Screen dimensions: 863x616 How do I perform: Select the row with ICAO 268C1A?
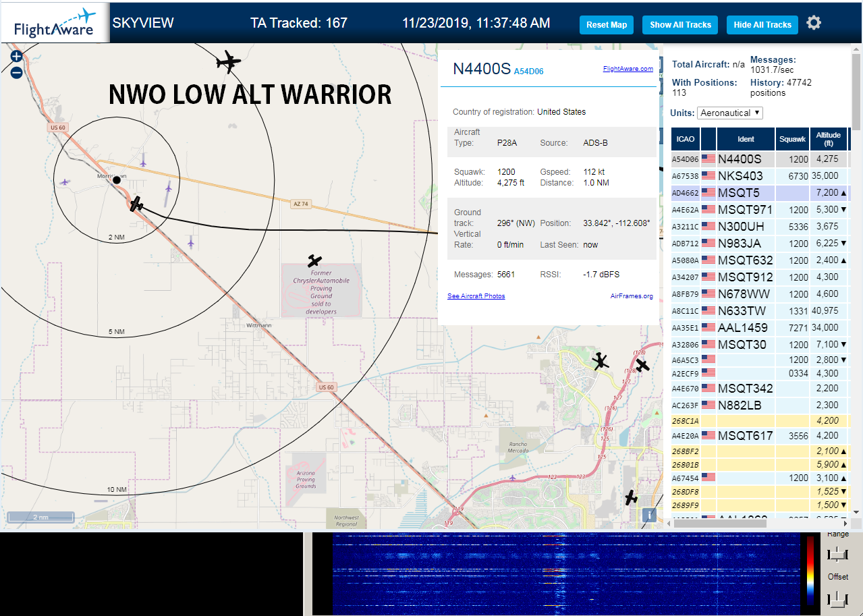(x=760, y=420)
